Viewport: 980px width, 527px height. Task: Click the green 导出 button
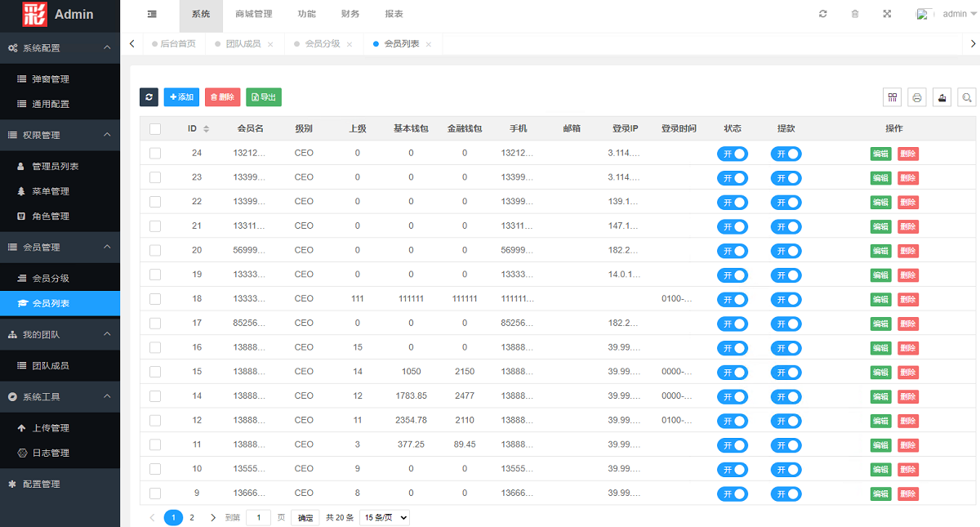[264, 97]
